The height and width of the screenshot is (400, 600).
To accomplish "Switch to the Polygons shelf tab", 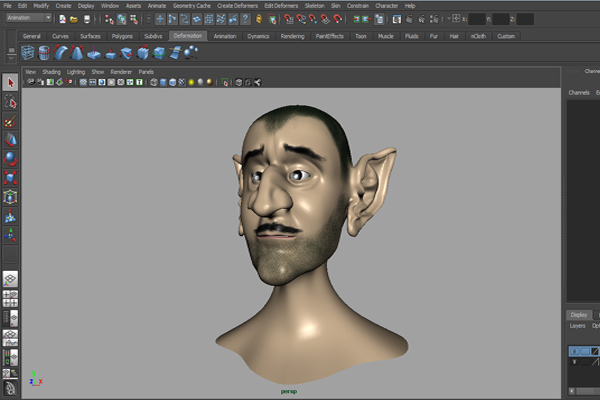I will [x=122, y=36].
